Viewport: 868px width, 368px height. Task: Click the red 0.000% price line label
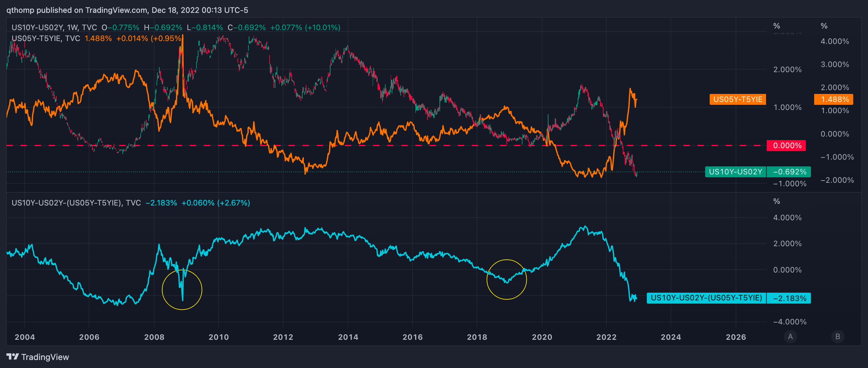(x=786, y=146)
